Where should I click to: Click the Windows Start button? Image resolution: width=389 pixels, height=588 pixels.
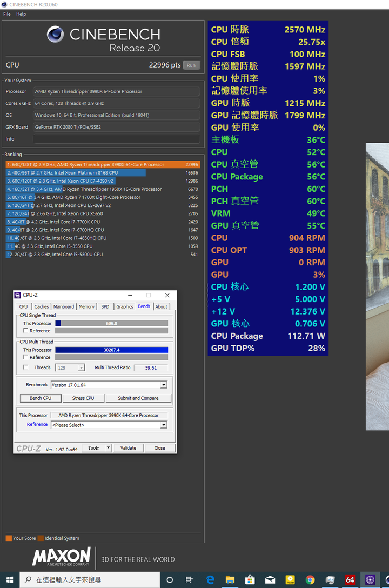(10, 580)
